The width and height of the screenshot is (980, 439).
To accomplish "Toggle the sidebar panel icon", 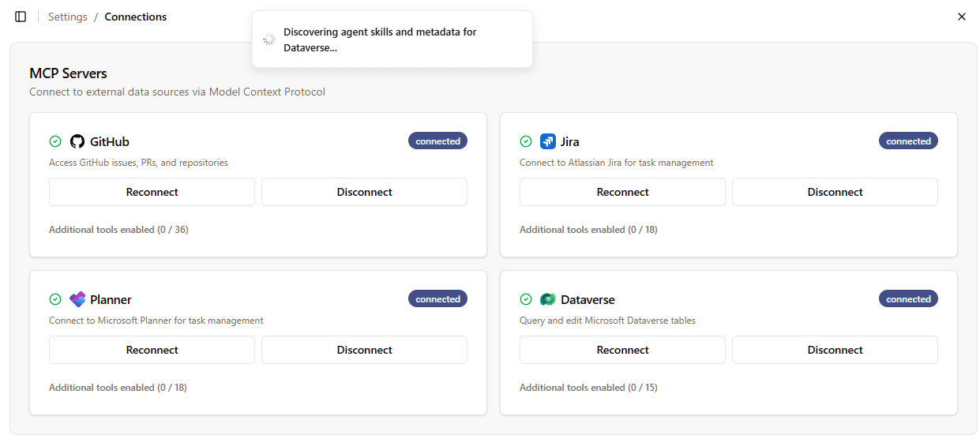I will point(21,17).
